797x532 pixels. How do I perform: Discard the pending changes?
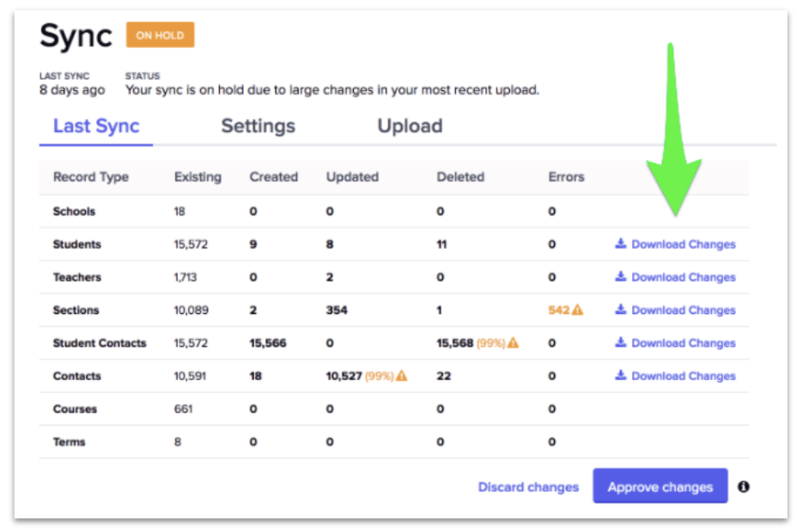(x=528, y=486)
